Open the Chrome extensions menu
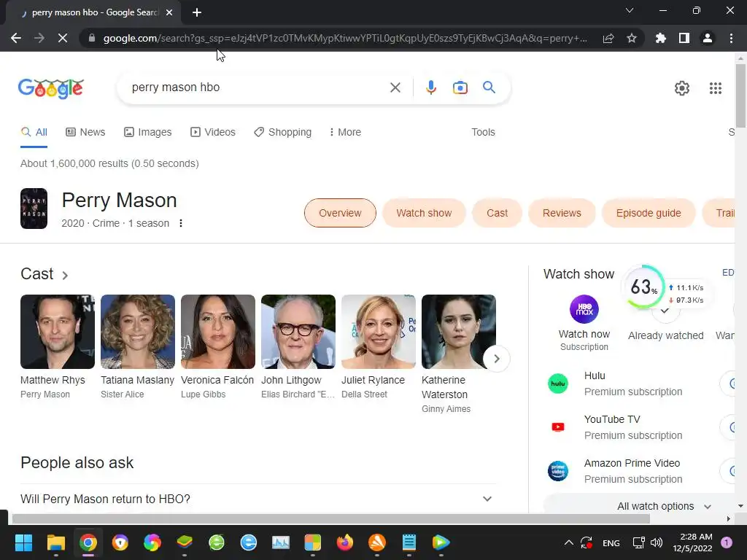The image size is (747, 560). pos(661,38)
